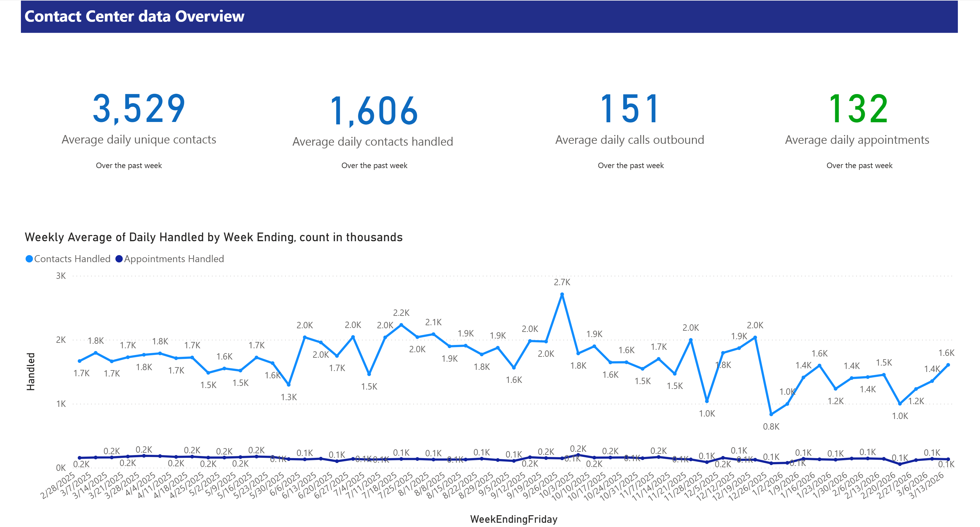The width and height of the screenshot is (980, 527).
Task: Select the 3,529 unique contacts KPI card
Action: [x=139, y=110]
